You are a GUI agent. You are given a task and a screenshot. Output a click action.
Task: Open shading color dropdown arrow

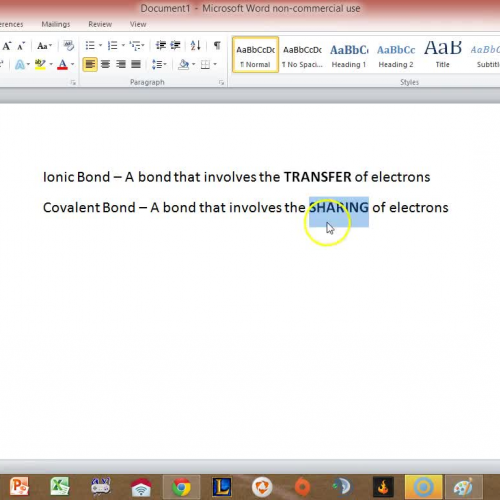click(x=193, y=64)
